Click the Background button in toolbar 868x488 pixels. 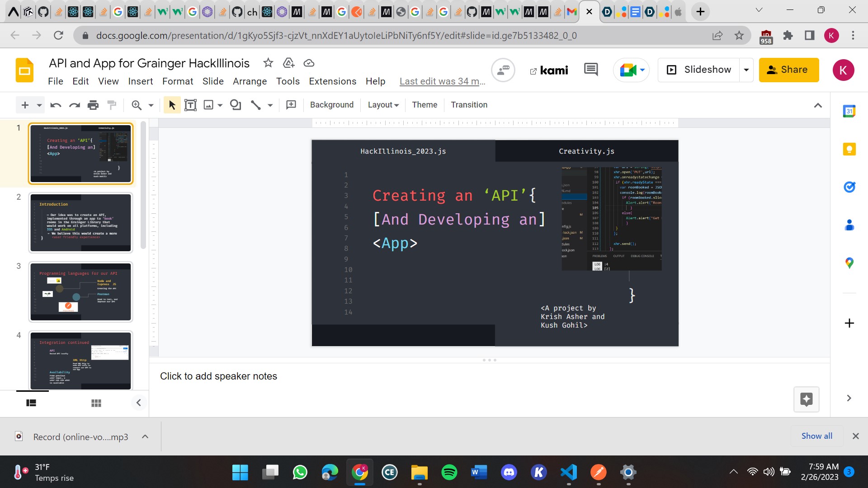tap(331, 105)
